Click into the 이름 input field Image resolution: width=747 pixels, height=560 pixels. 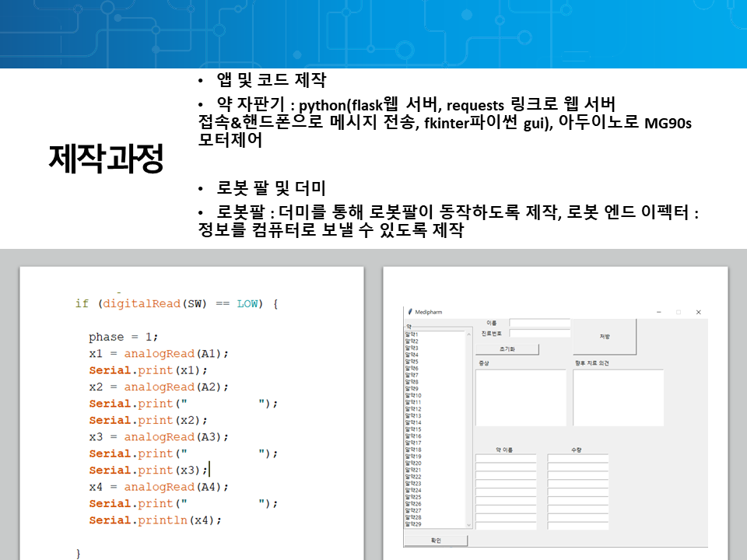[x=540, y=323]
